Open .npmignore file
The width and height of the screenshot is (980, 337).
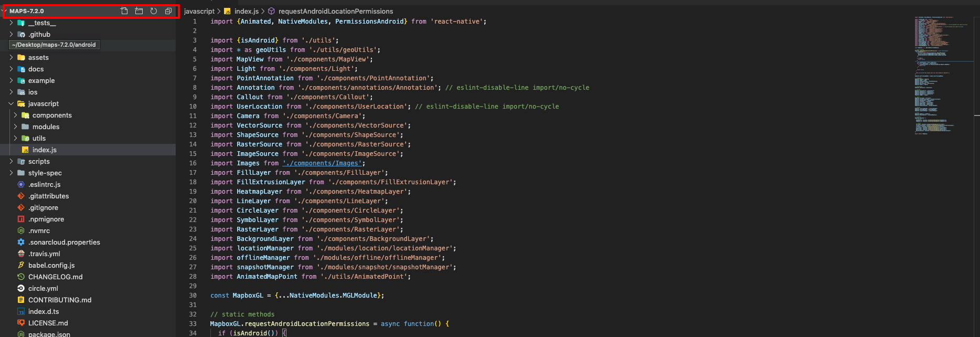[x=46, y=219]
